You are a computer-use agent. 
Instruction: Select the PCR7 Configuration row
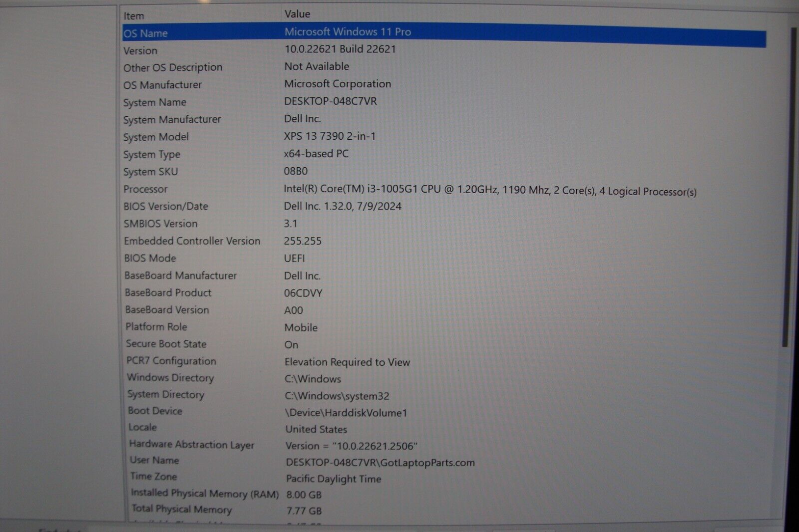(x=171, y=361)
